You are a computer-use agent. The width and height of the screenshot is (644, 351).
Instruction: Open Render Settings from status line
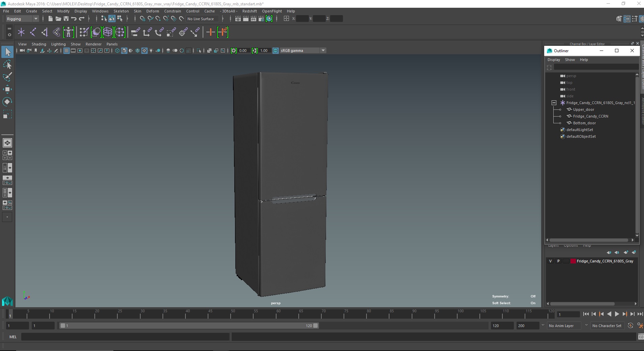261,19
